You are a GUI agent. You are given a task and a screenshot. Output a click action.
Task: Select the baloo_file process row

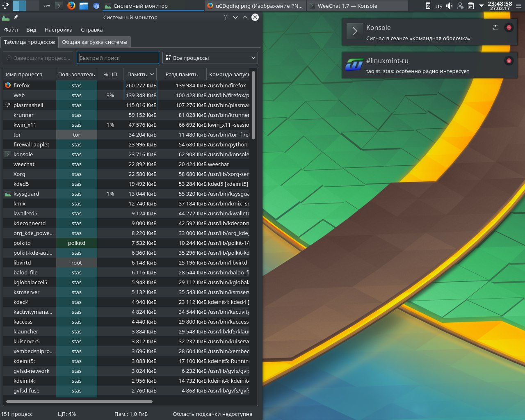coord(127,272)
